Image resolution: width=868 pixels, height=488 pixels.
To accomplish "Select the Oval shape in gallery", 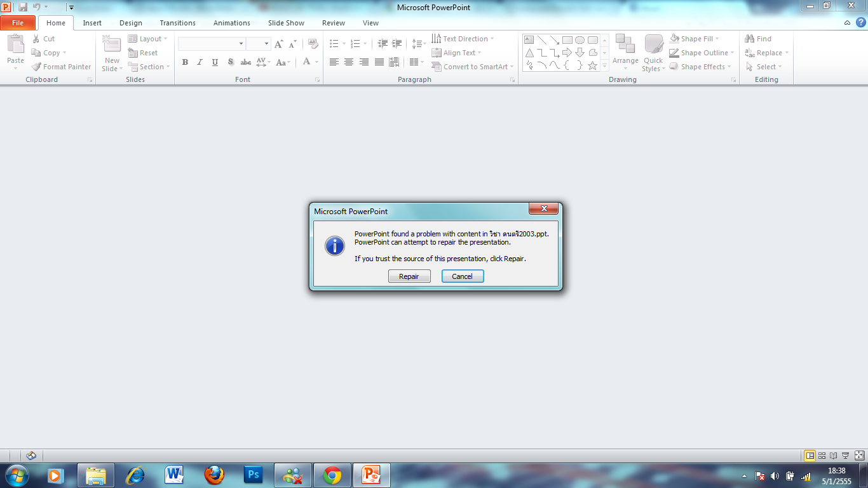I will point(580,39).
